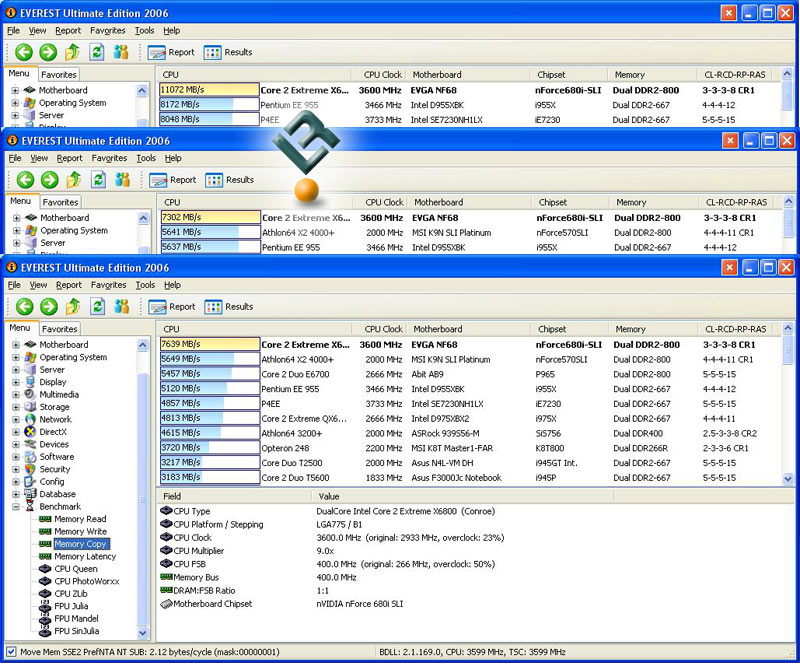This screenshot has height=666, width=800.
Task: Expand Display node in bottom window tree
Action: tap(16, 382)
